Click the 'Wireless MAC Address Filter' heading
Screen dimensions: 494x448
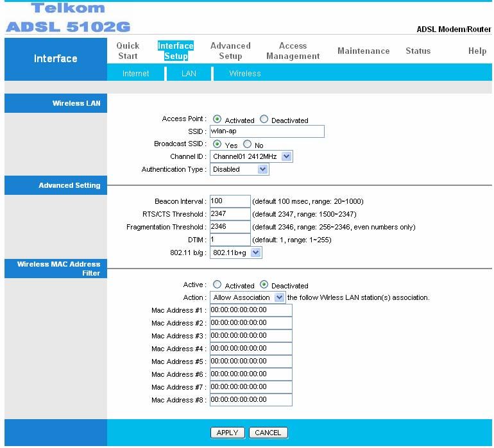click(58, 269)
